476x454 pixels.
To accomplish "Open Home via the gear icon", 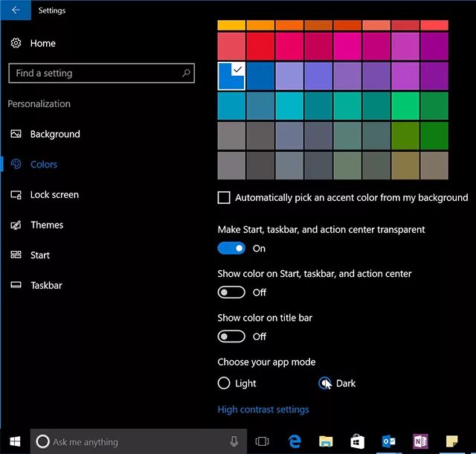I will click(x=16, y=43).
